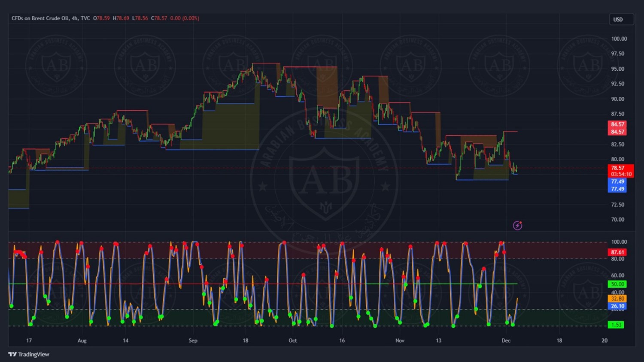Click the bar countdown timer 03:54:10
The width and height of the screenshot is (644, 362).
(x=621, y=174)
